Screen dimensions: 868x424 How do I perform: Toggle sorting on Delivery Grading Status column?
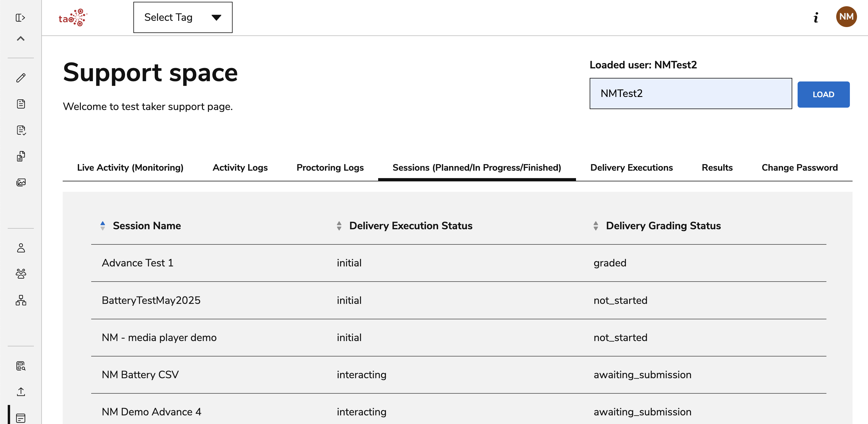point(596,226)
